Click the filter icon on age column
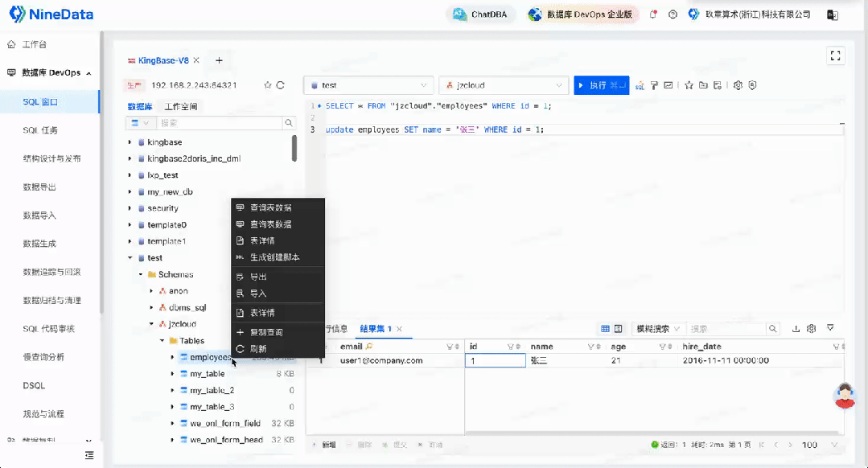This screenshot has width=868, height=468. (662, 347)
